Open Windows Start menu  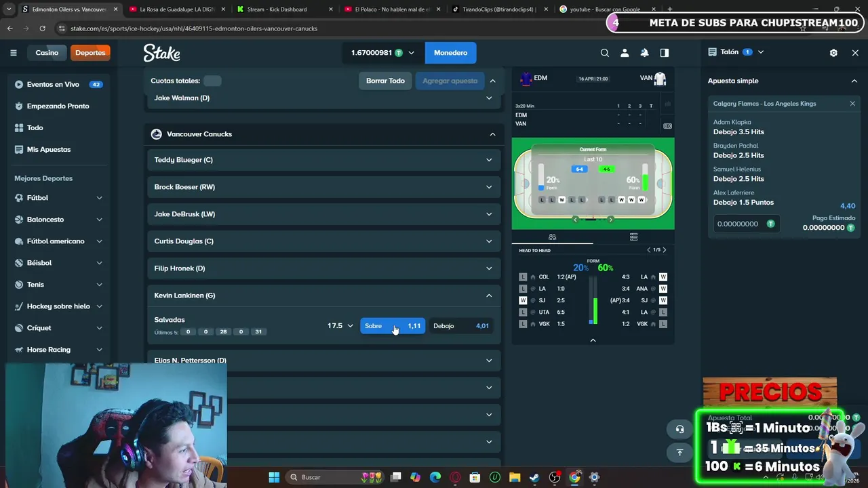[274, 477]
